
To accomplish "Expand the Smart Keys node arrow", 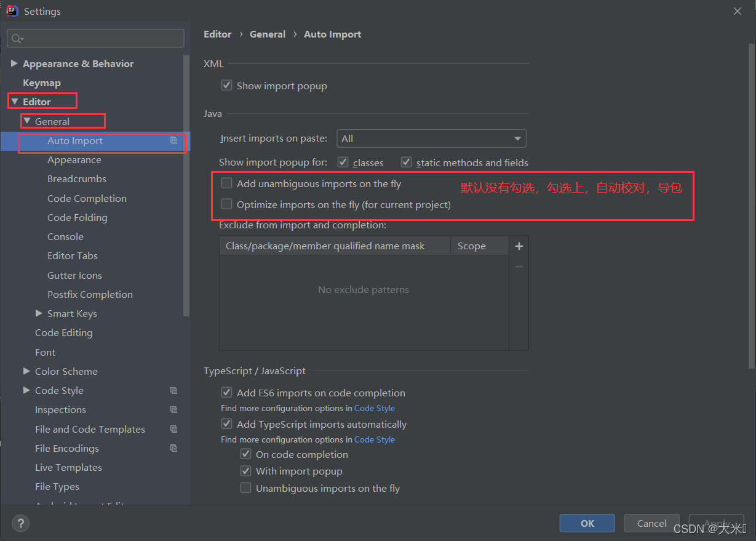I will 39,313.
